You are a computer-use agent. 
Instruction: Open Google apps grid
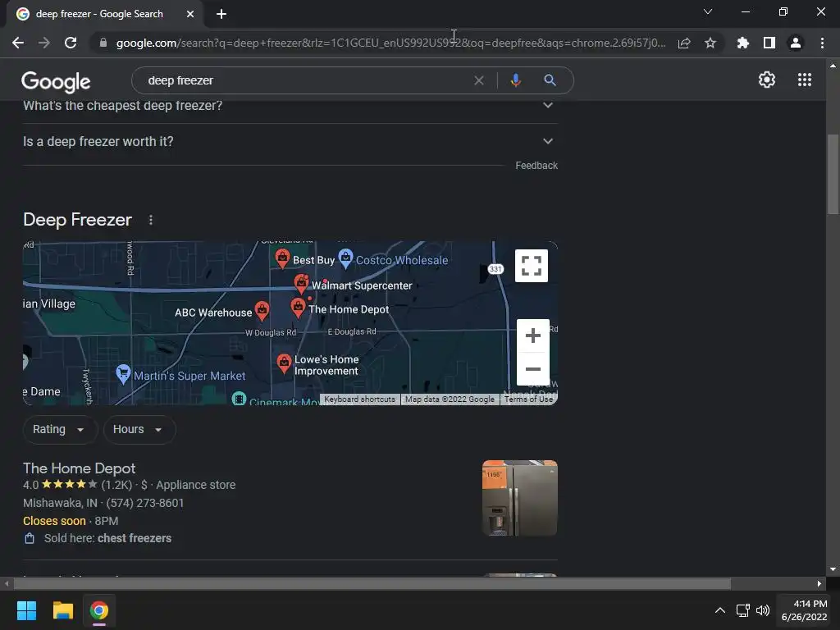point(805,80)
